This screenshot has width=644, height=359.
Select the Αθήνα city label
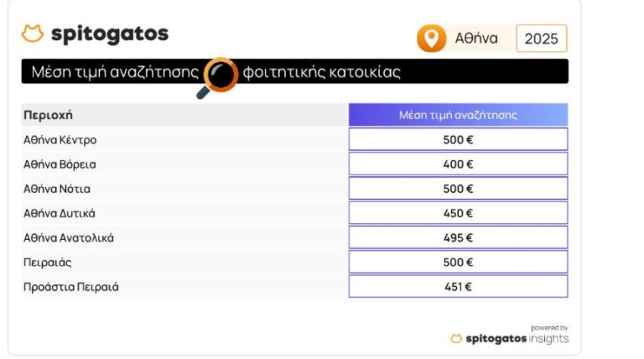click(x=476, y=39)
